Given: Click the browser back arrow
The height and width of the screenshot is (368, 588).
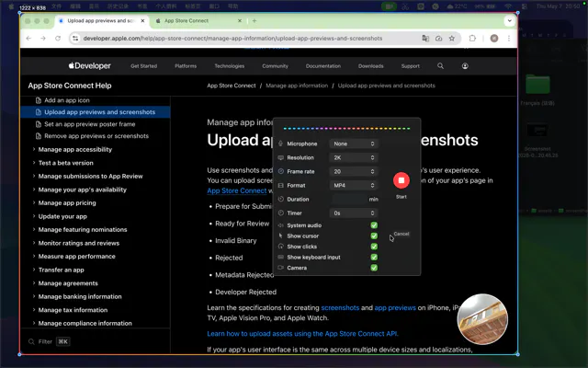Looking at the screenshot, I should (x=28, y=39).
